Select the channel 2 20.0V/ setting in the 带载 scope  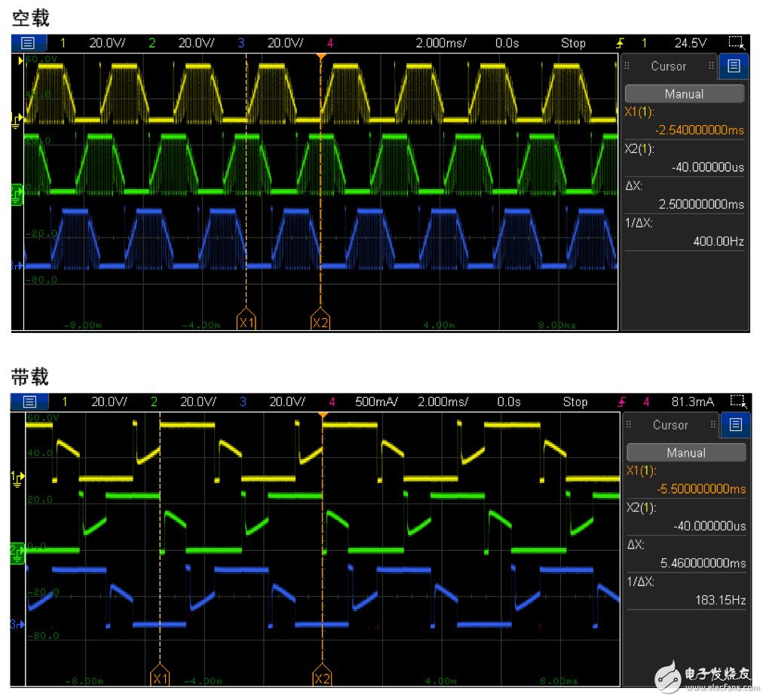(198, 402)
